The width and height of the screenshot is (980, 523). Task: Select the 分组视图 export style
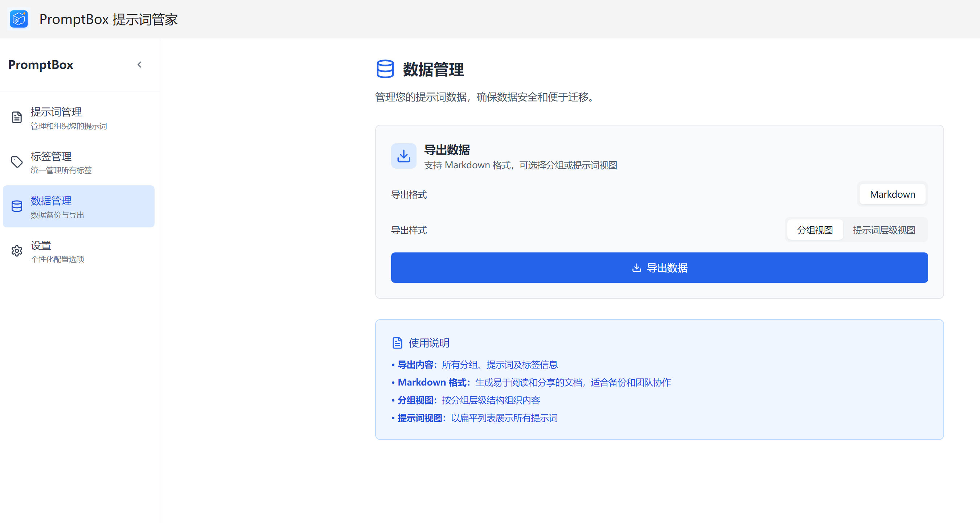click(815, 230)
